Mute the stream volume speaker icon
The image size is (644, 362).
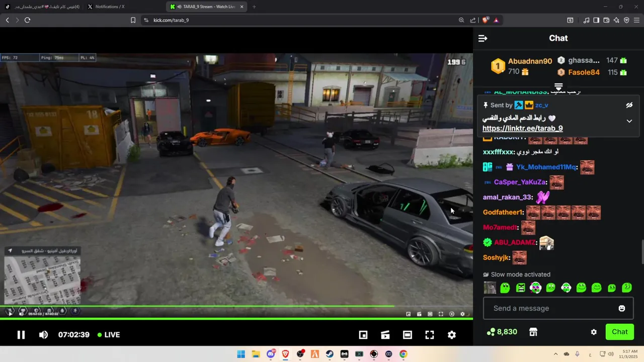tap(44, 335)
